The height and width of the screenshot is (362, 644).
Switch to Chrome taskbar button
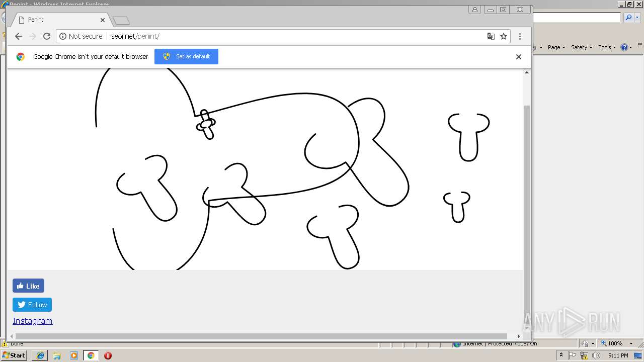(91, 355)
